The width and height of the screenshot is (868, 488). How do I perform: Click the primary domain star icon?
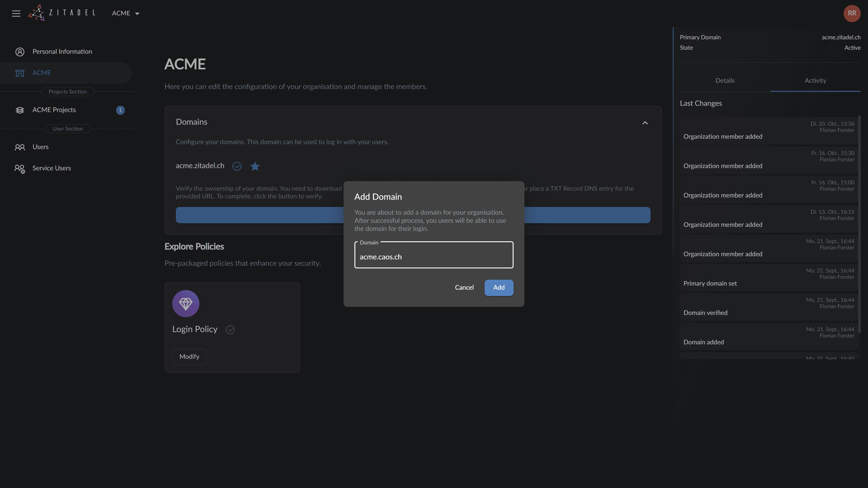[x=255, y=166]
